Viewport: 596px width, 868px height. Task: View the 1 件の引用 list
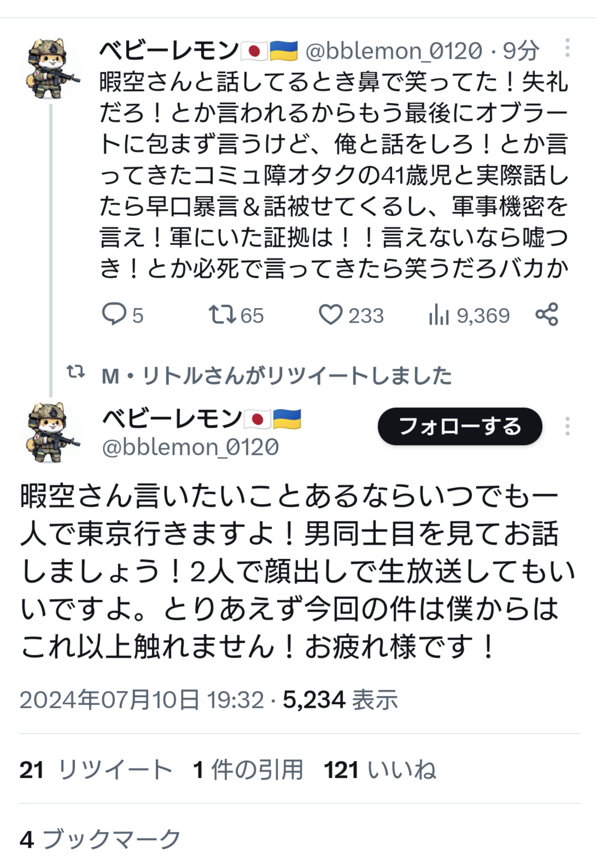pyautogui.click(x=248, y=770)
